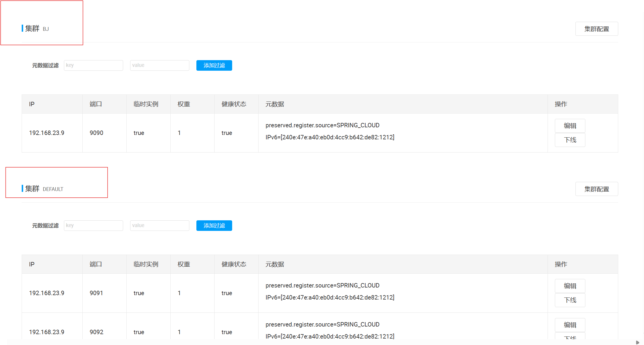Click the port 9091 cell
This screenshot has height=345, width=644.
pyautogui.click(x=96, y=293)
